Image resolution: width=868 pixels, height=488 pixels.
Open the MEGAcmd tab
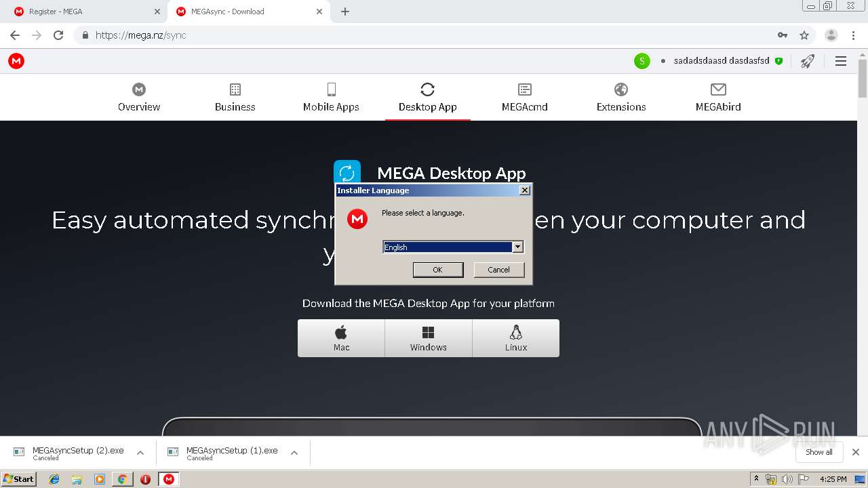pyautogui.click(x=524, y=98)
